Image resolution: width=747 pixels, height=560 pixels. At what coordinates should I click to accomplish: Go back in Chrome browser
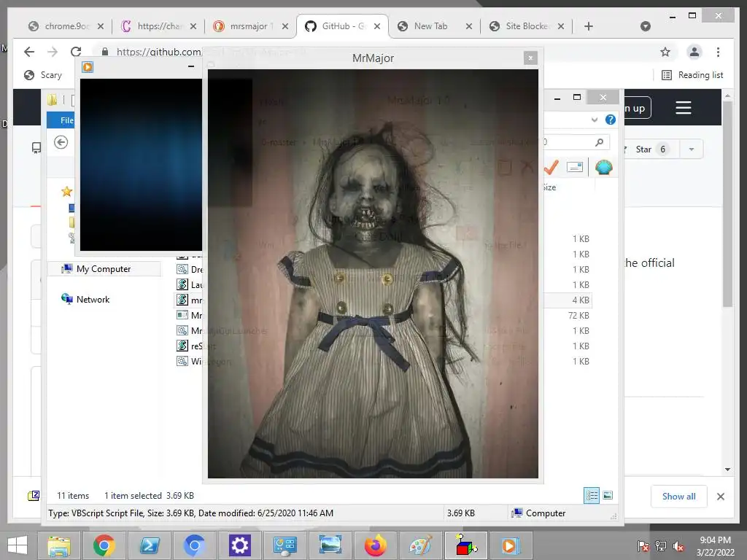[x=29, y=52]
